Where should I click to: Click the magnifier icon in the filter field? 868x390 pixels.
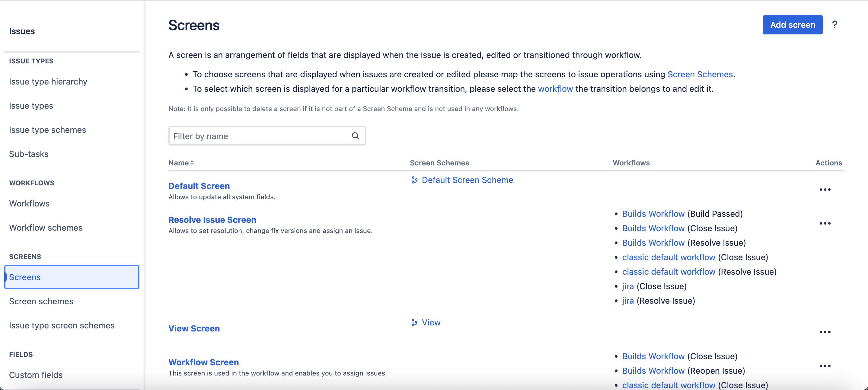click(356, 136)
